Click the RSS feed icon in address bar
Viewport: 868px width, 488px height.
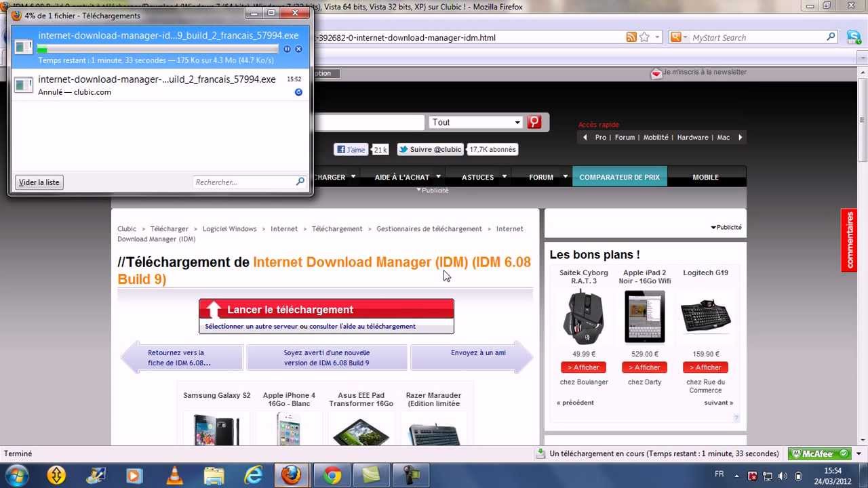[631, 37]
